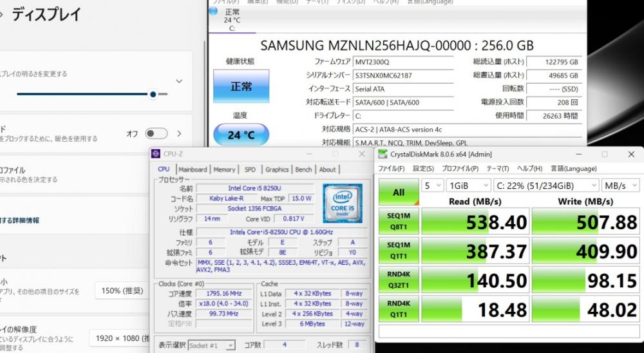Select the CPU tab in CPU-Z

tap(164, 169)
